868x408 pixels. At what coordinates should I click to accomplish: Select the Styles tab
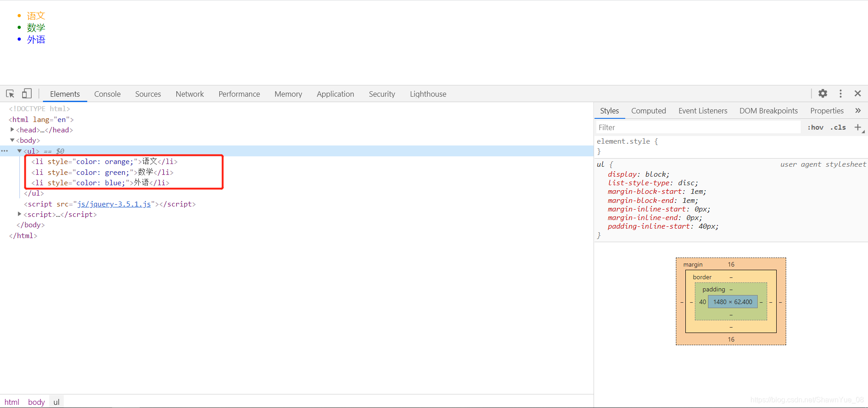click(x=609, y=111)
